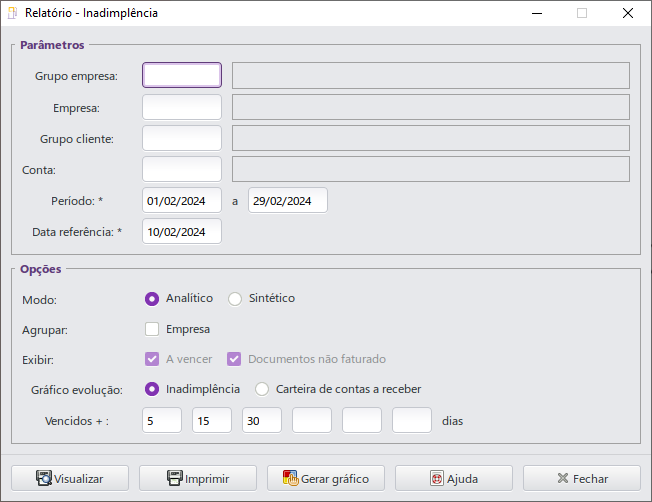This screenshot has height=502, width=652.
Task: Click the Gráfico evolução label
Action: (x=77, y=390)
